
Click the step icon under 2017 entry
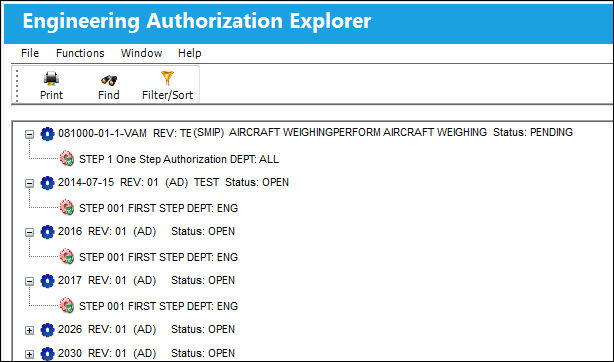point(67,305)
